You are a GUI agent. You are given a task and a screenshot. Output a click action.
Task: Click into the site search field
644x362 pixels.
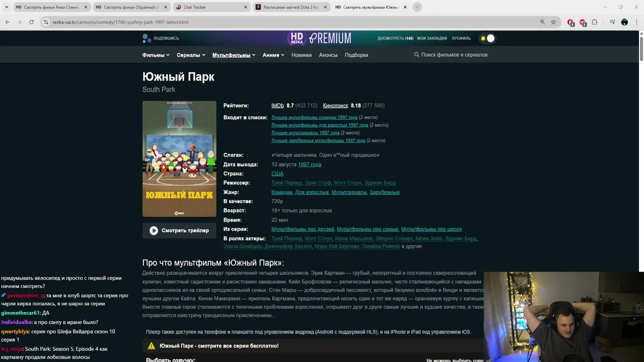[454, 55]
